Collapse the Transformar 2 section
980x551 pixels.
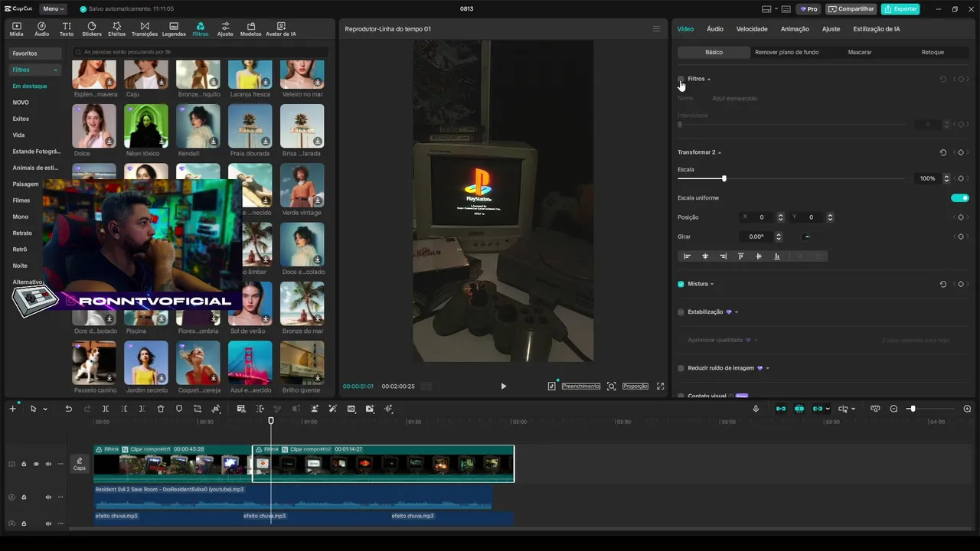(720, 152)
